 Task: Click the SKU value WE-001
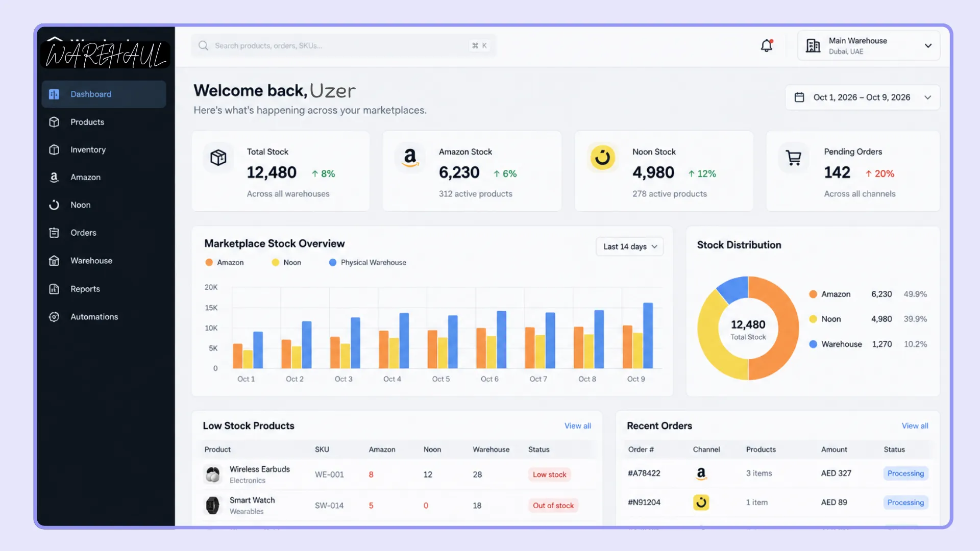(x=329, y=474)
